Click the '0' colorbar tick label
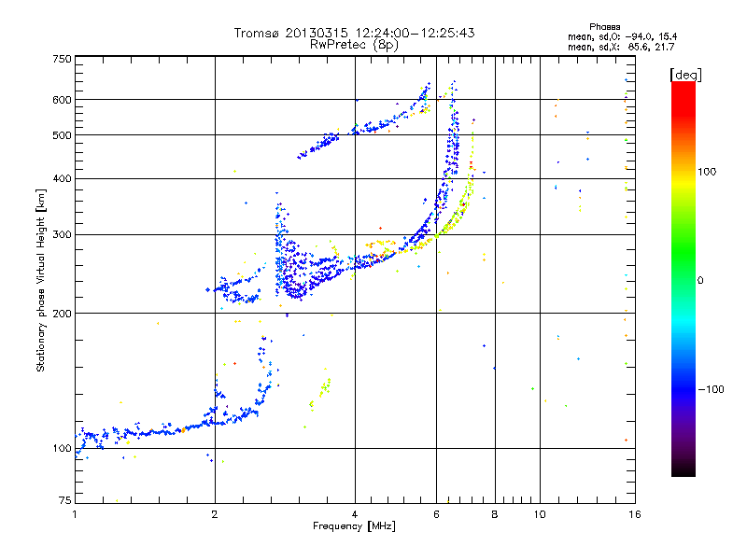747x560 pixels. click(700, 280)
